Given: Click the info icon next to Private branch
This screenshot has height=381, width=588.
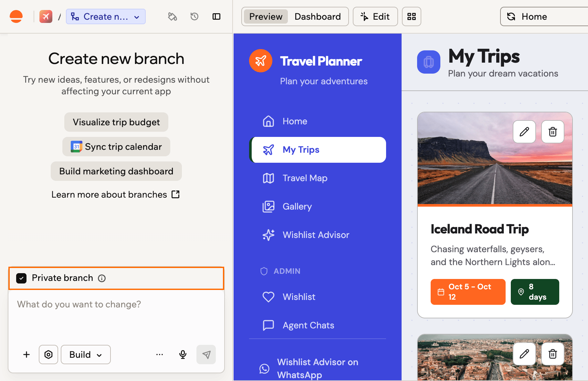Looking at the screenshot, I should (x=102, y=278).
